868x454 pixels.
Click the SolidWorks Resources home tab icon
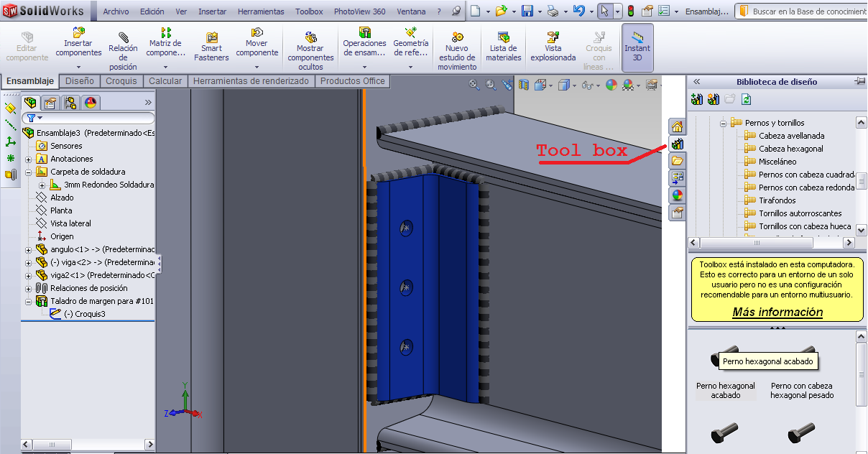point(677,126)
